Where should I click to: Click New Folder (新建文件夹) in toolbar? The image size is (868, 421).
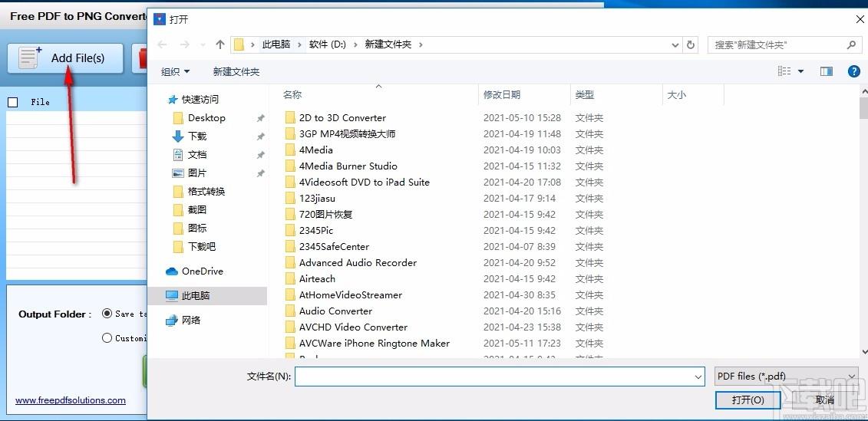(236, 71)
